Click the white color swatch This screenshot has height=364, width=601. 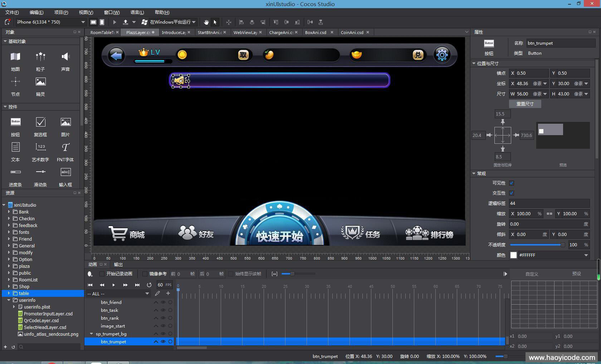coord(513,255)
